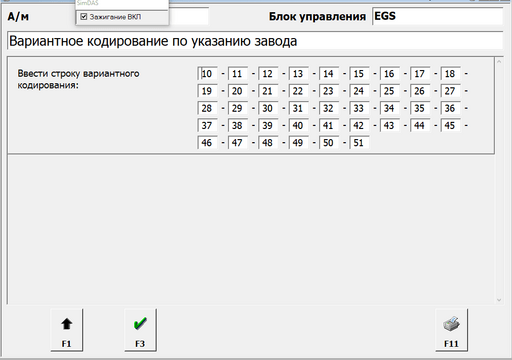
Task: Select coding byte field 40
Action: (298, 126)
